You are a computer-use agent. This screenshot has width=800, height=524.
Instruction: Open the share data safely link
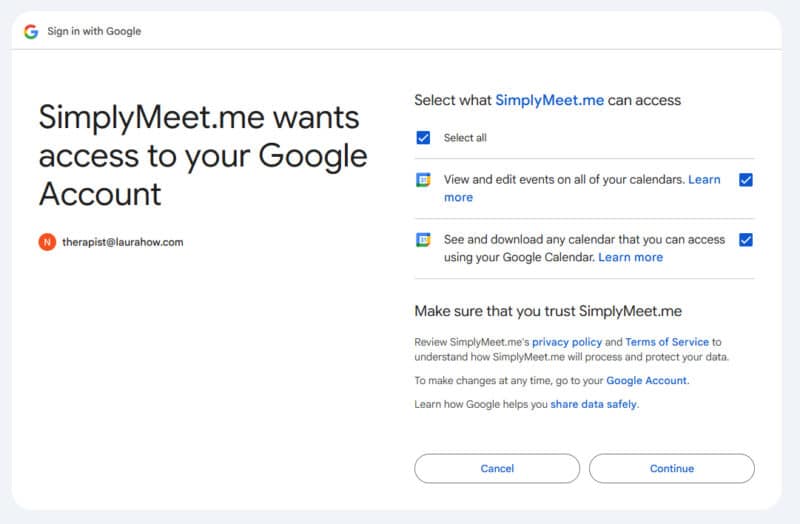click(593, 404)
